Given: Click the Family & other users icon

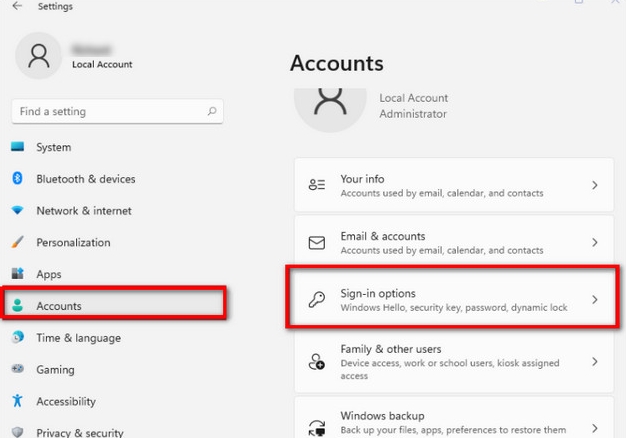Looking at the screenshot, I should point(317,362).
